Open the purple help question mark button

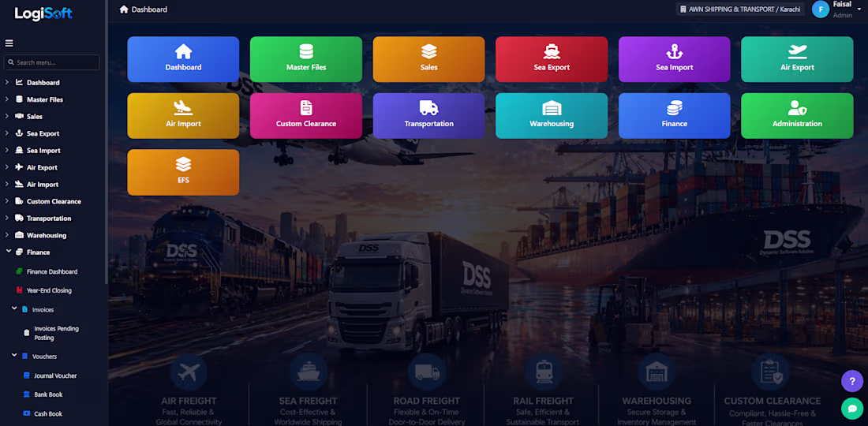pos(852,381)
